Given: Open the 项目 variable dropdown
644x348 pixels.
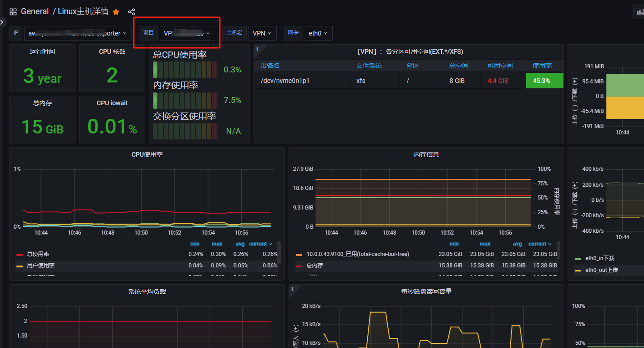Looking at the screenshot, I should (188, 33).
